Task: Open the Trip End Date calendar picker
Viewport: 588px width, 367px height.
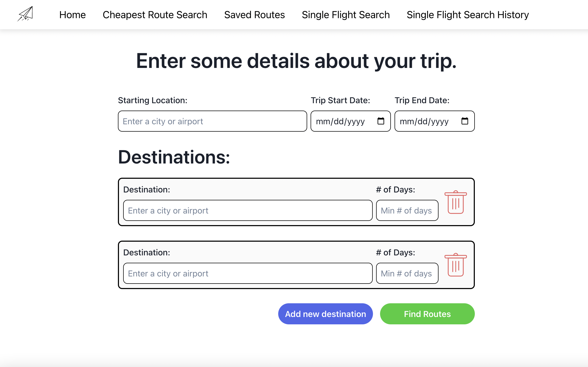Action: tap(465, 121)
